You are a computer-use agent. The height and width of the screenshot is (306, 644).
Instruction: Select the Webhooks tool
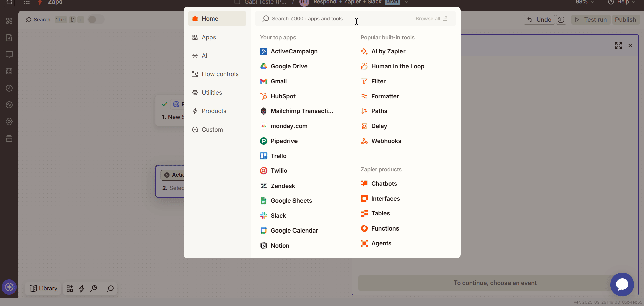(381, 141)
